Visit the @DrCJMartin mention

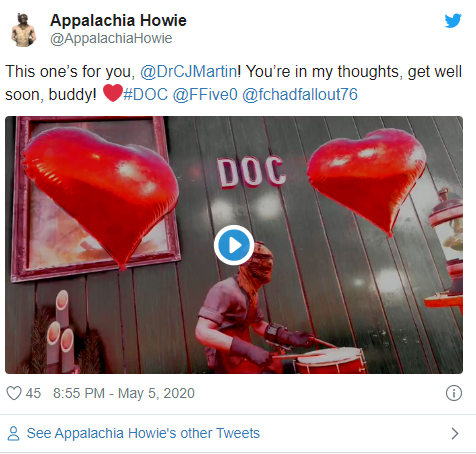click(189, 71)
